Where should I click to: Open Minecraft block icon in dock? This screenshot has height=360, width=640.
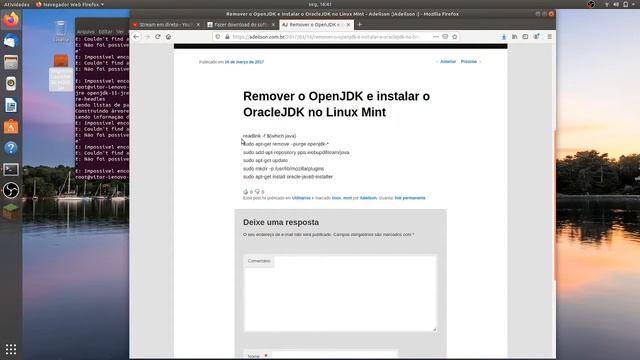click(x=11, y=211)
